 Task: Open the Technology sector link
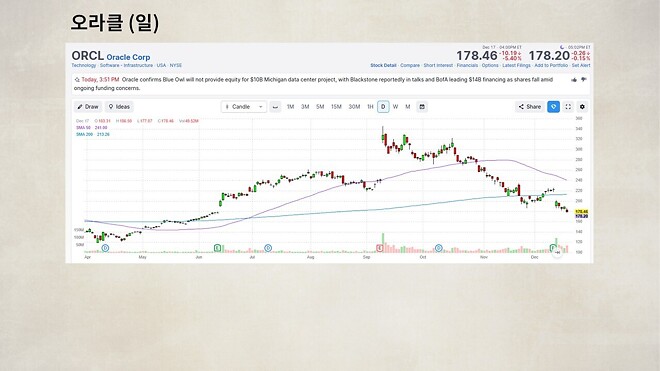point(84,66)
